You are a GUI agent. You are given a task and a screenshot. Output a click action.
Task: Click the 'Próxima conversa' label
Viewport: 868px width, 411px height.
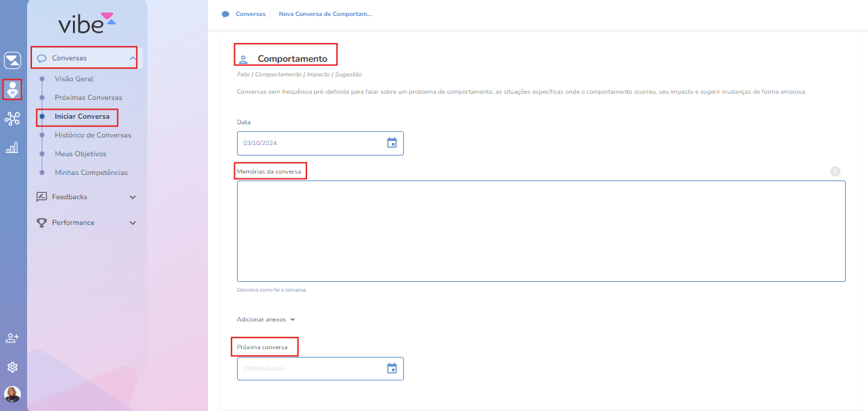[262, 347]
